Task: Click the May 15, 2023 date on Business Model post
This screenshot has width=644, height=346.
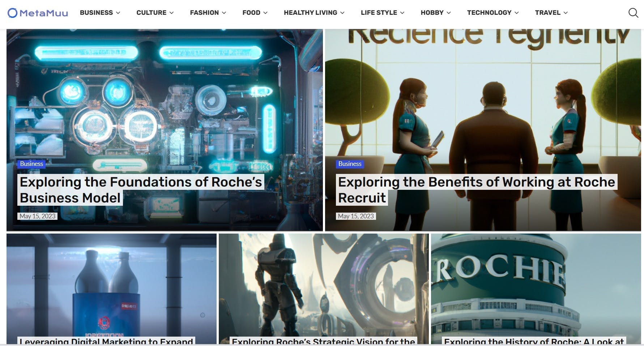Action: [x=37, y=216]
